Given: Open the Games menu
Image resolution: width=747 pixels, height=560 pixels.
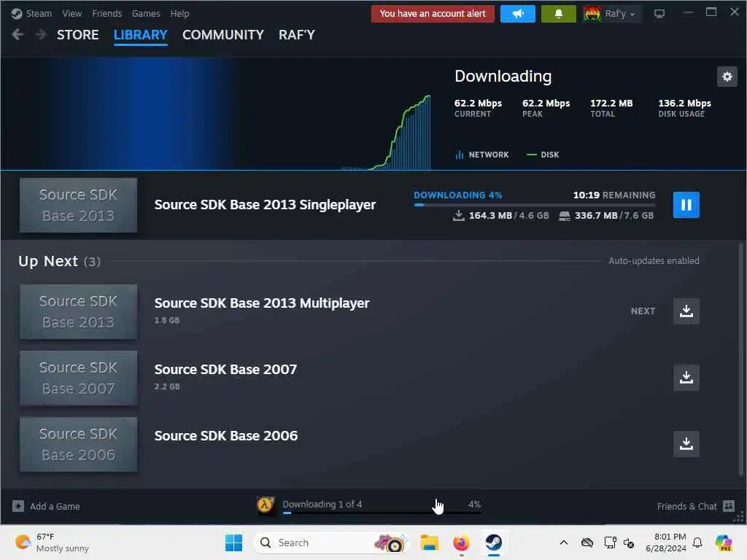Looking at the screenshot, I should pos(146,14).
